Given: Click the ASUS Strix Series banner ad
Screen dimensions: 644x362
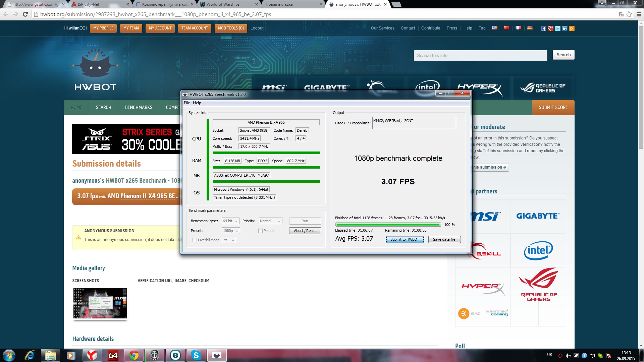Looking at the screenshot, I should (126, 139).
